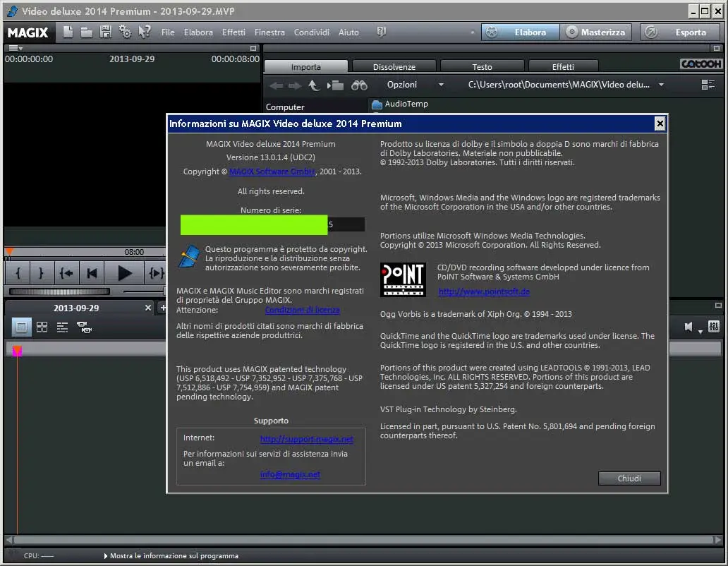728x566 pixels.
Task: Click the catooh logo button
Action: pos(700,64)
